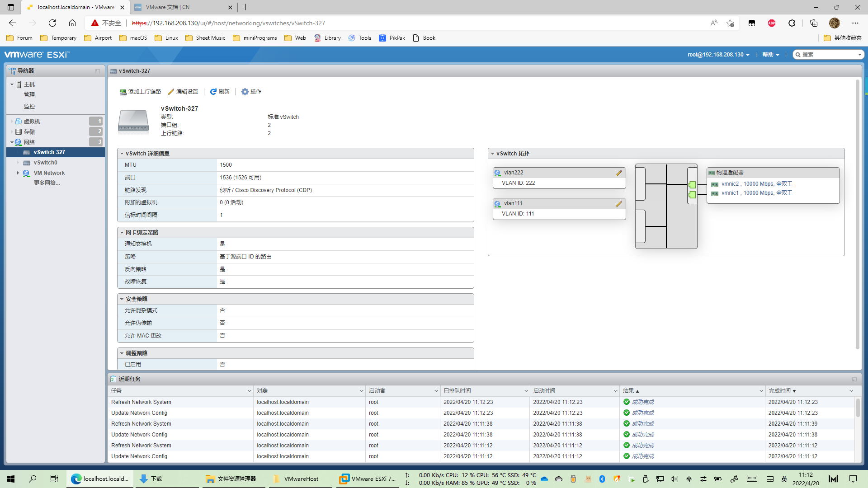Open the 帮助 help menu
This screenshot has height=488, width=868.
point(770,55)
